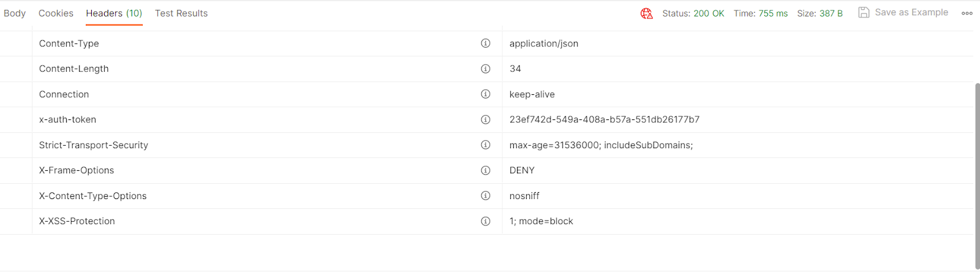Select the Headers (10) tab
Image resolution: width=980 pixels, height=272 pixels.
tap(114, 13)
